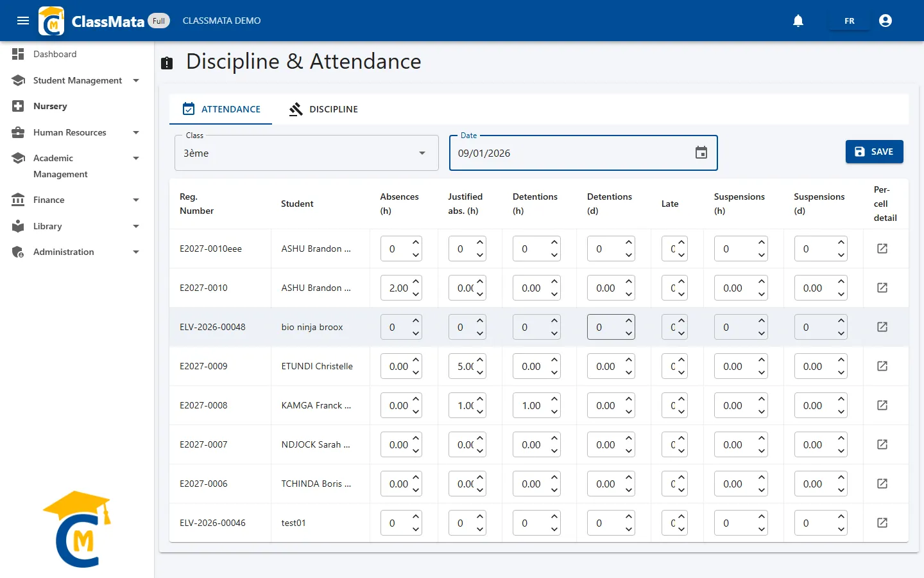This screenshot has height=578, width=924.
Task: Increase Detentions hours for KAMGA Franck
Action: (554, 399)
